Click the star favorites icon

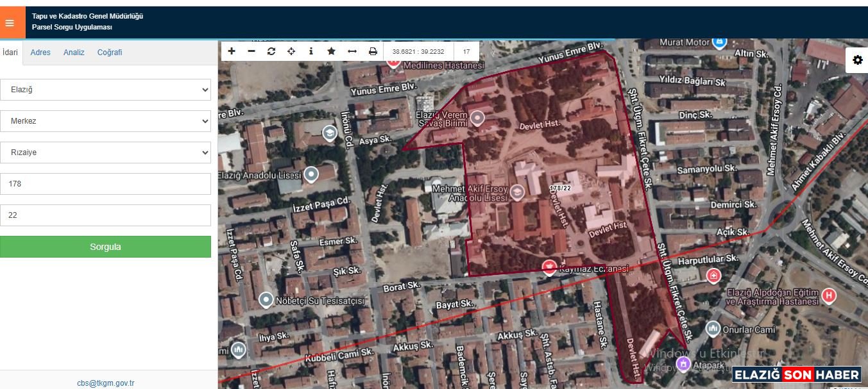[331, 51]
